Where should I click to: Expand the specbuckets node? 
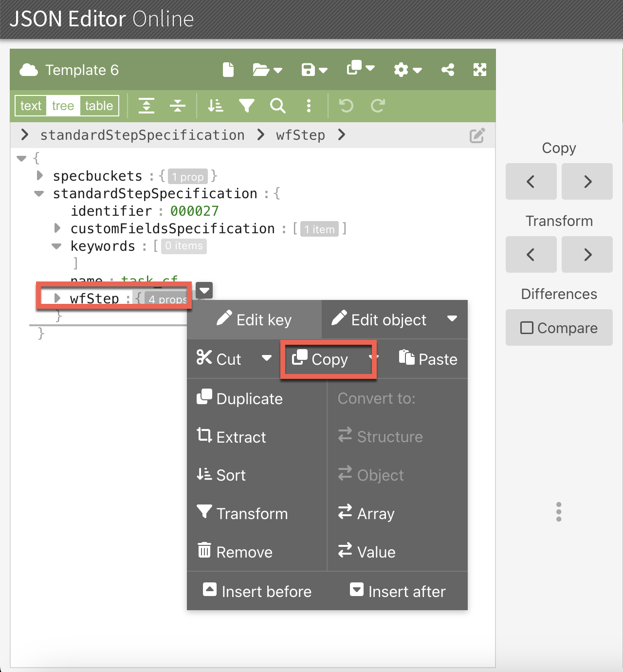(40, 175)
